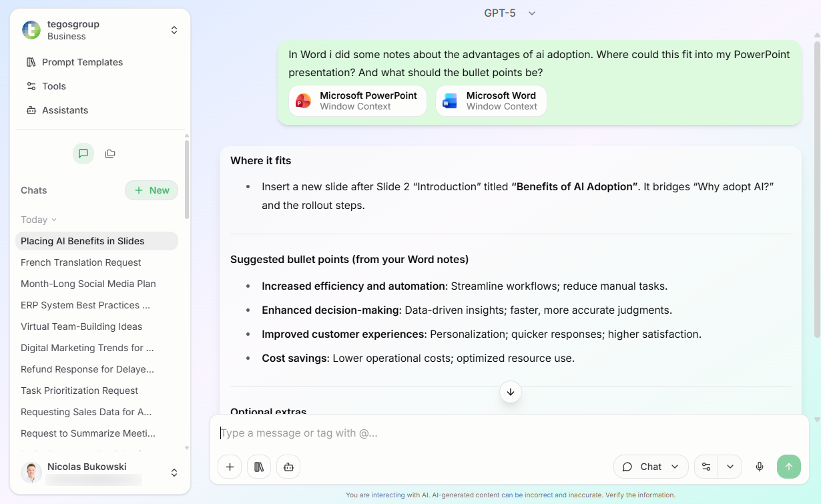
Task: Click the chat bubble icon above the chat list
Action: (83, 154)
